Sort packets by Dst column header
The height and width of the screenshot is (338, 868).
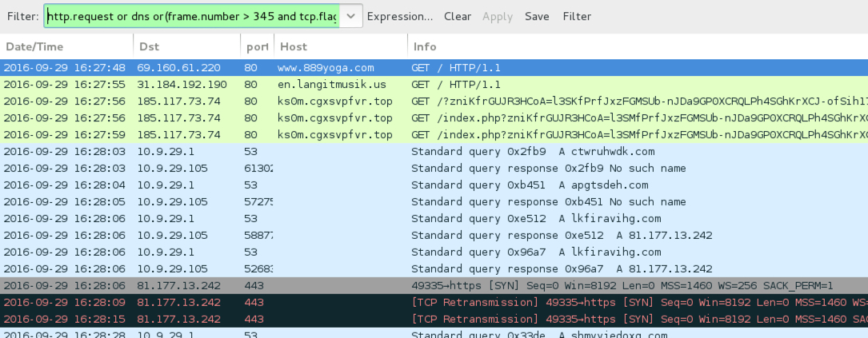[x=149, y=46]
